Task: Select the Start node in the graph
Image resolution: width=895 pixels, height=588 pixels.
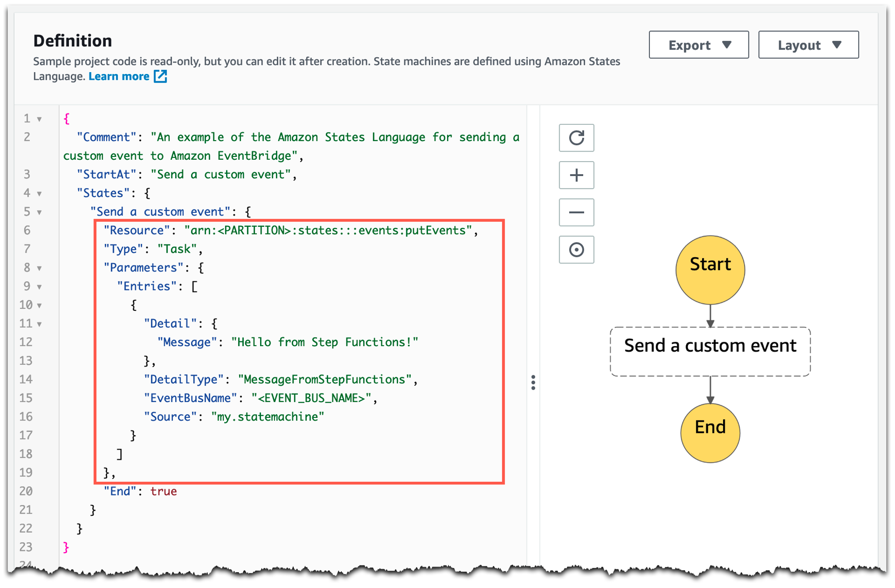Action: coord(710,269)
